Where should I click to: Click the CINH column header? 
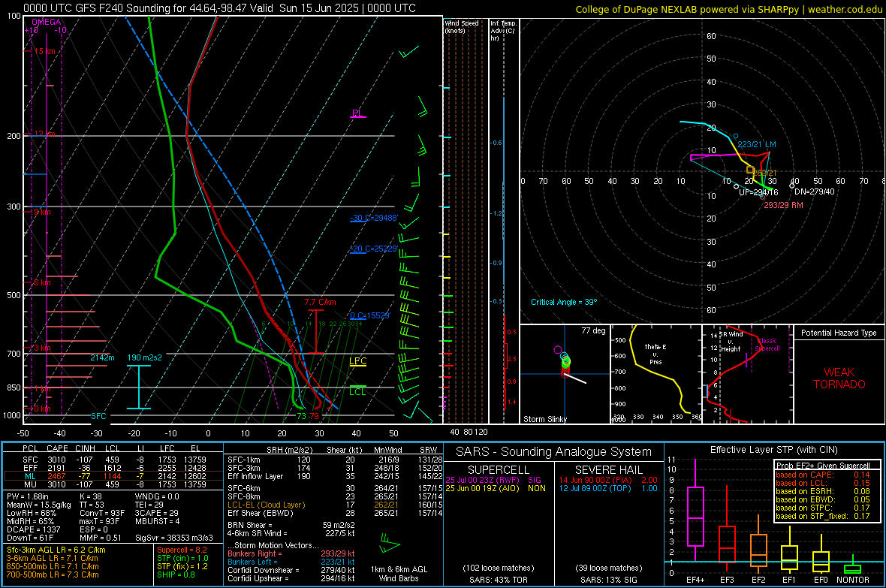[x=86, y=448]
